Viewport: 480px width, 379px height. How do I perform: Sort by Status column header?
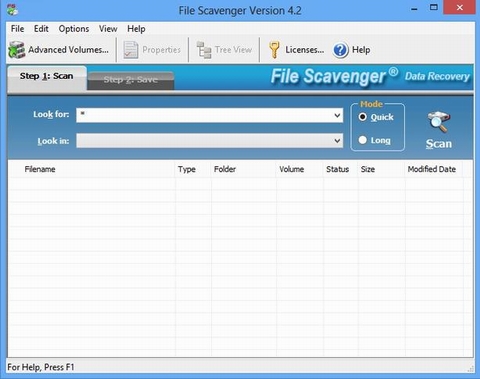341,169
